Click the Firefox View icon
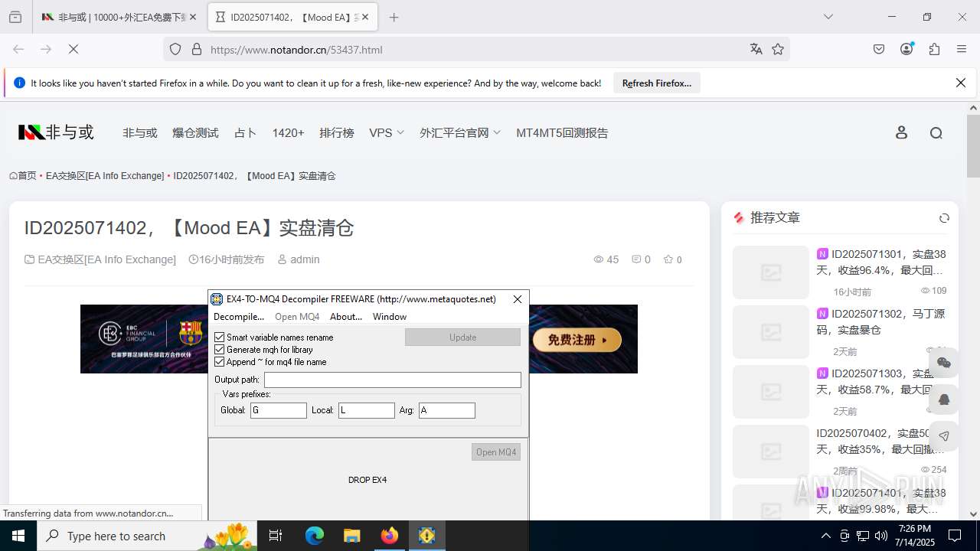This screenshot has width=980, height=551. [x=15, y=17]
